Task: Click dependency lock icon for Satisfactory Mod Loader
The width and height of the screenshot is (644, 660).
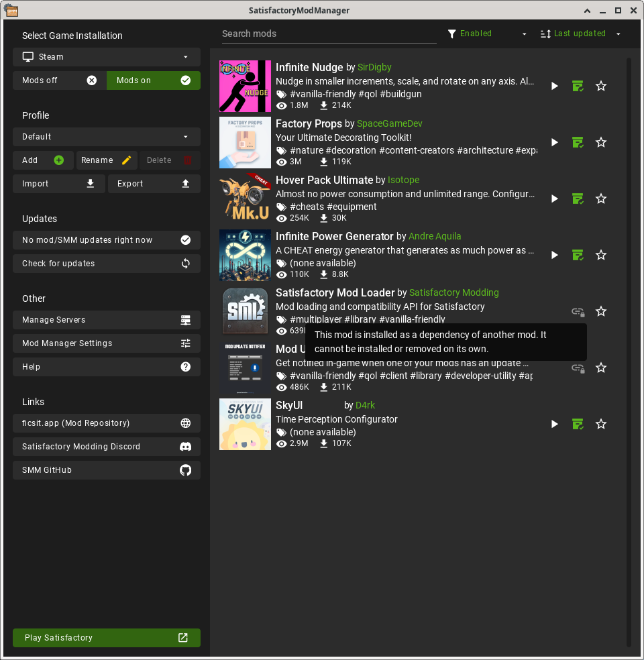Action: click(x=578, y=312)
